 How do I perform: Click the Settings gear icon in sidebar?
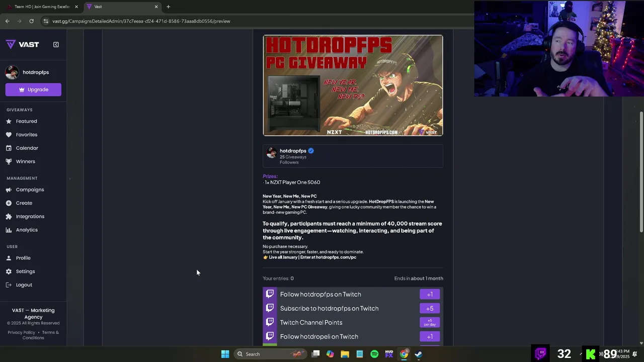pyautogui.click(x=9, y=271)
